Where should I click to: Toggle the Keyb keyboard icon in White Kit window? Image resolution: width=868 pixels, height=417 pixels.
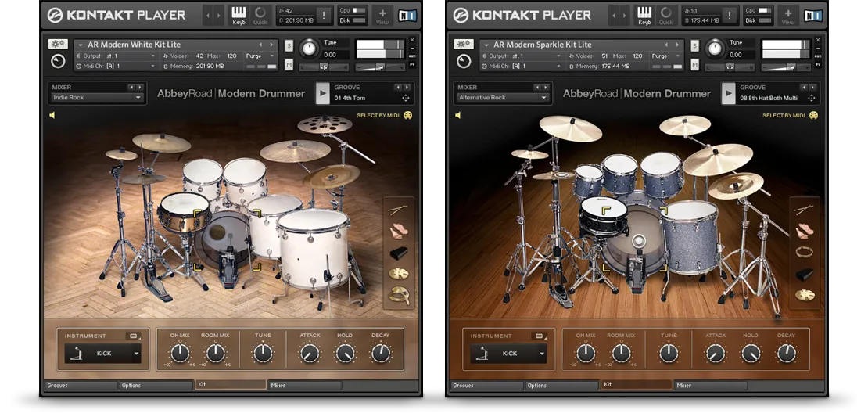[239, 15]
